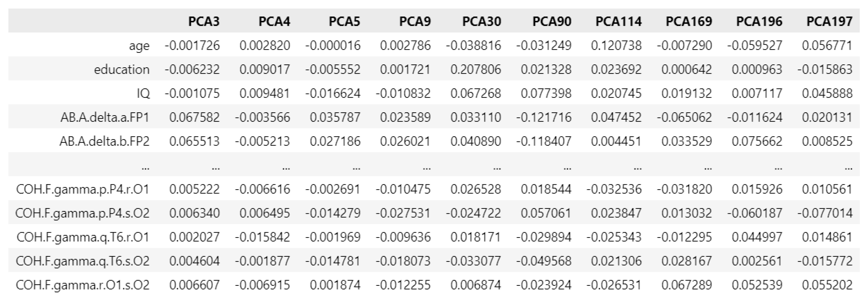Click the PCA3 column header

point(204,21)
